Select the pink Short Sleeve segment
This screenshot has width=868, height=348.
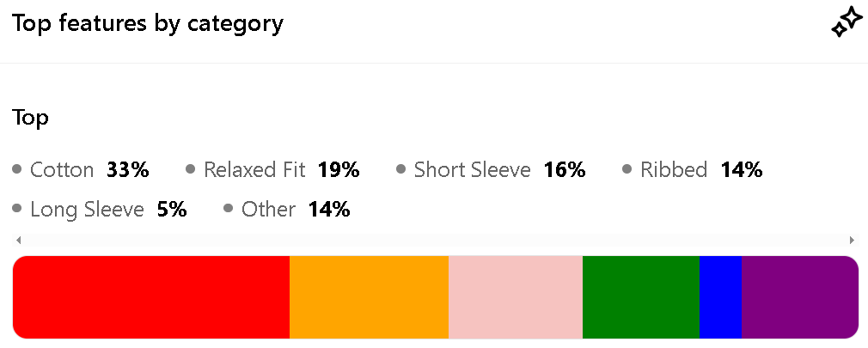[516, 297]
